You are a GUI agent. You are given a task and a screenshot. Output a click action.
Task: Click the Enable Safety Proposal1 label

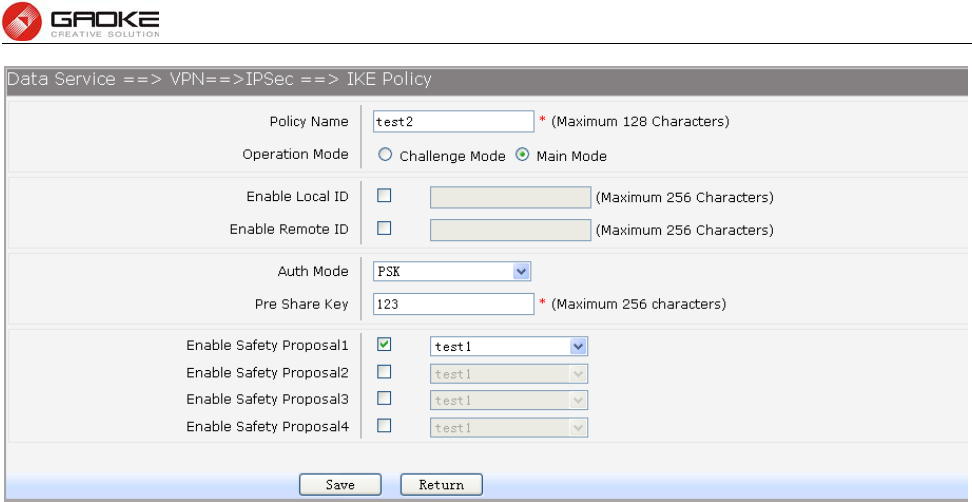[267, 345]
